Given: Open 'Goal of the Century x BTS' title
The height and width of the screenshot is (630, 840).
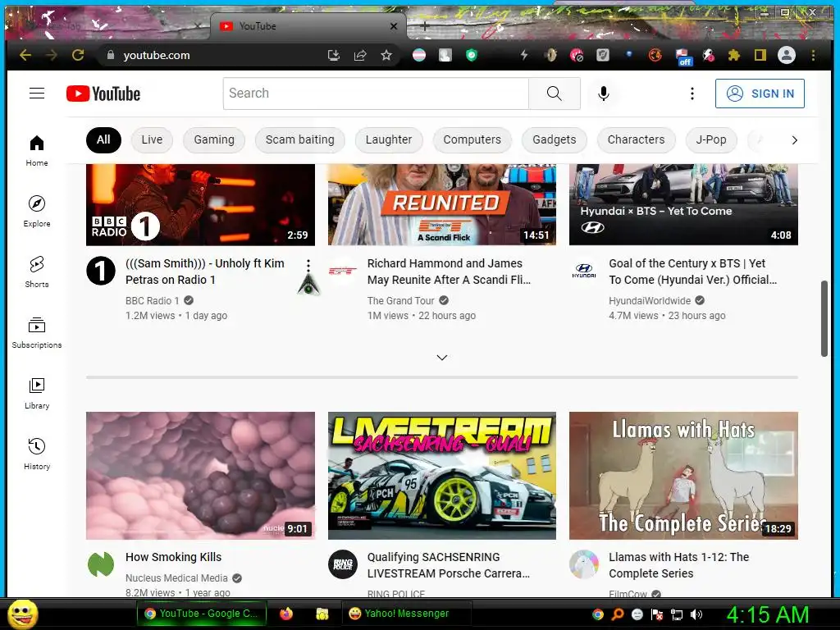Looking at the screenshot, I should [692, 272].
